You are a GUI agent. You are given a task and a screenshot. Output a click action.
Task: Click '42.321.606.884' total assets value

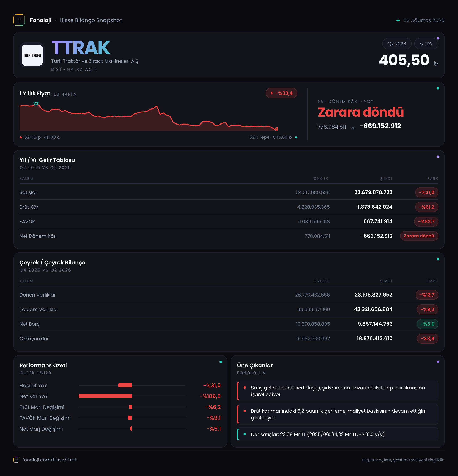[373, 309]
